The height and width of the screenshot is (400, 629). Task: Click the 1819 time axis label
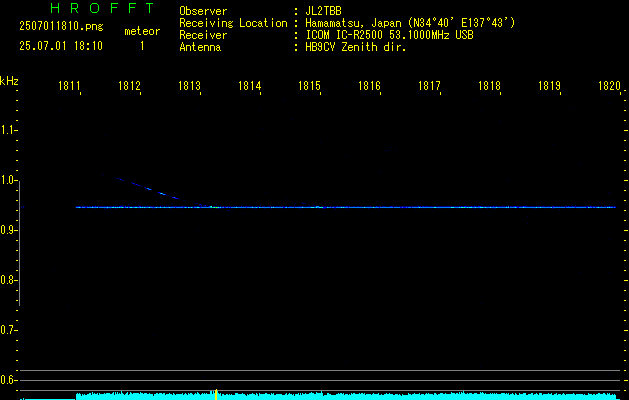549,86
